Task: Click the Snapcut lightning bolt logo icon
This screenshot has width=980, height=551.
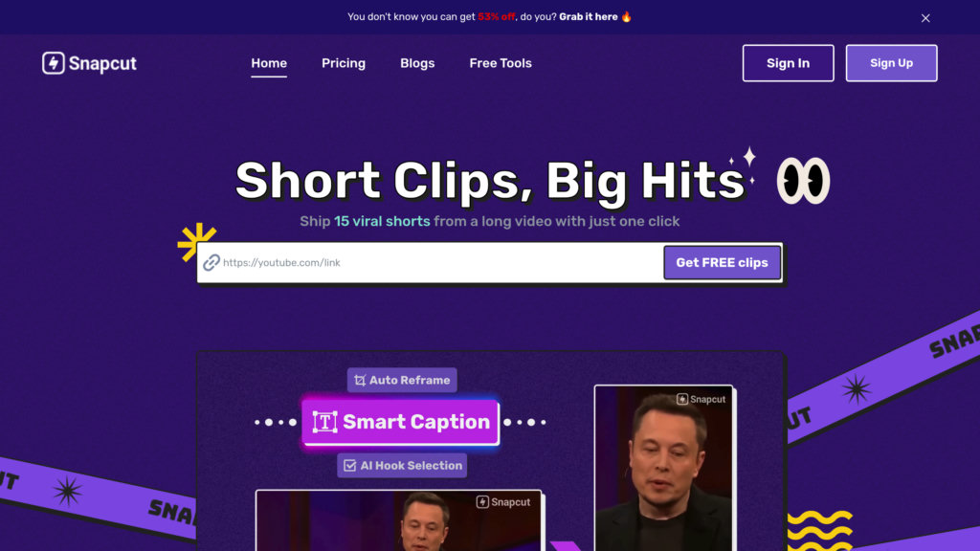Action: 54,63
